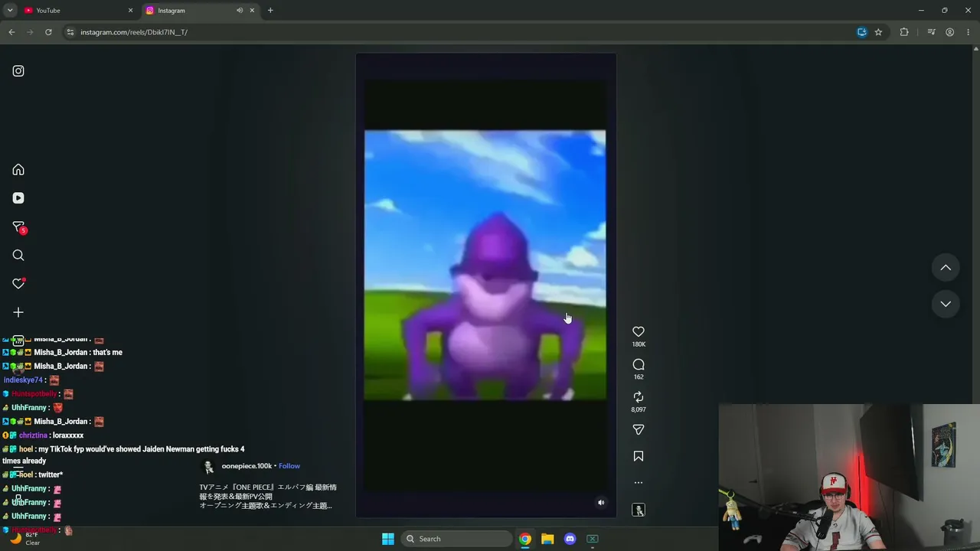This screenshot has width=980, height=551.
Task: Open a new browser tab
Action: pyautogui.click(x=270, y=11)
